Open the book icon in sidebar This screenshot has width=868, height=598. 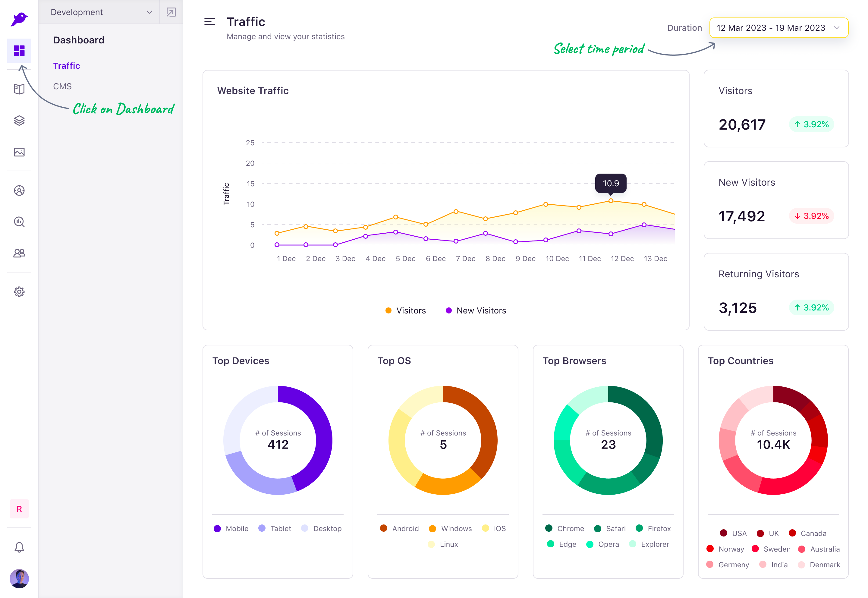pyautogui.click(x=19, y=89)
